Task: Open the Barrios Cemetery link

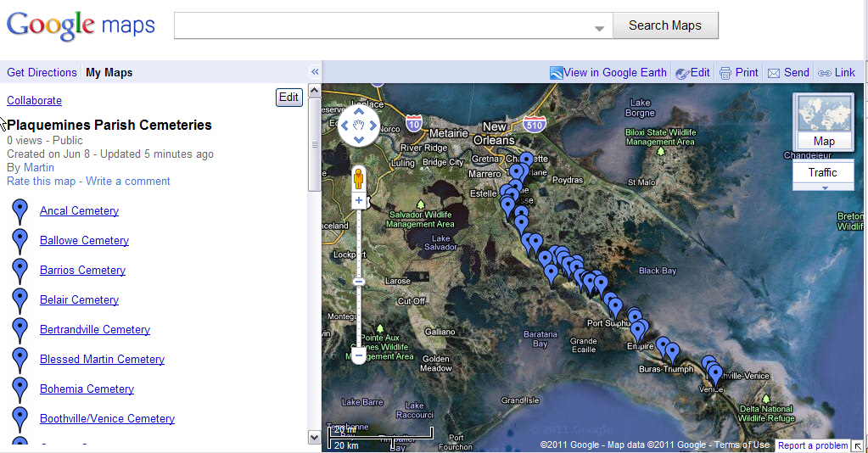Action: [82, 271]
